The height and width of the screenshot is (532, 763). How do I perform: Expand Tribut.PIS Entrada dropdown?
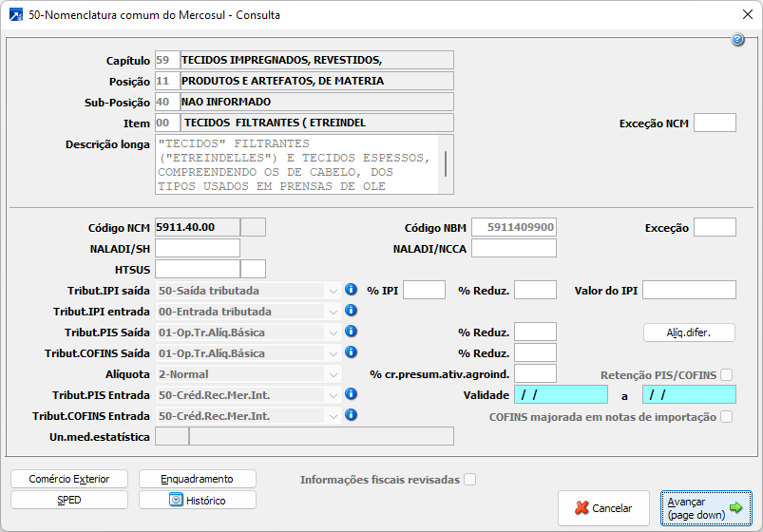pos(334,396)
